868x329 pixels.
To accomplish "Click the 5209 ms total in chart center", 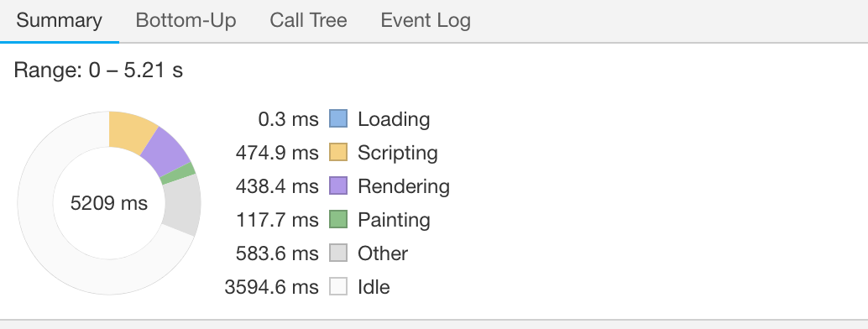I will pos(109,203).
